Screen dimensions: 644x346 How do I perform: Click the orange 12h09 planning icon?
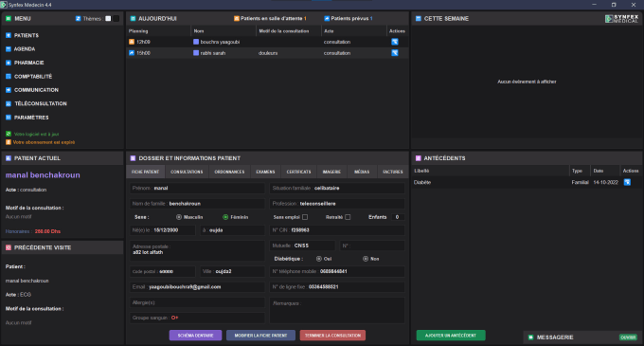click(132, 42)
